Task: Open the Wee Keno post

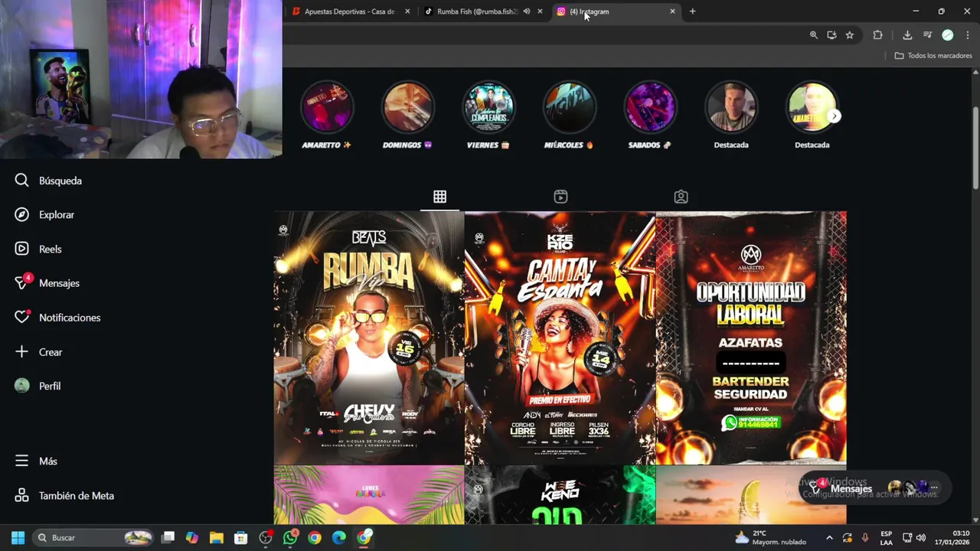Action: [x=560, y=495]
